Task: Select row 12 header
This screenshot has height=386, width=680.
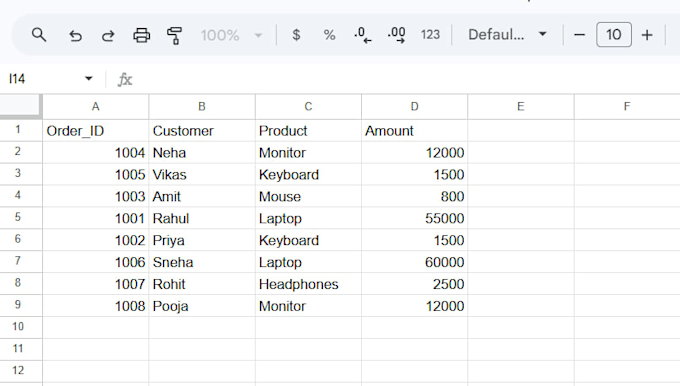Action: click(x=21, y=371)
